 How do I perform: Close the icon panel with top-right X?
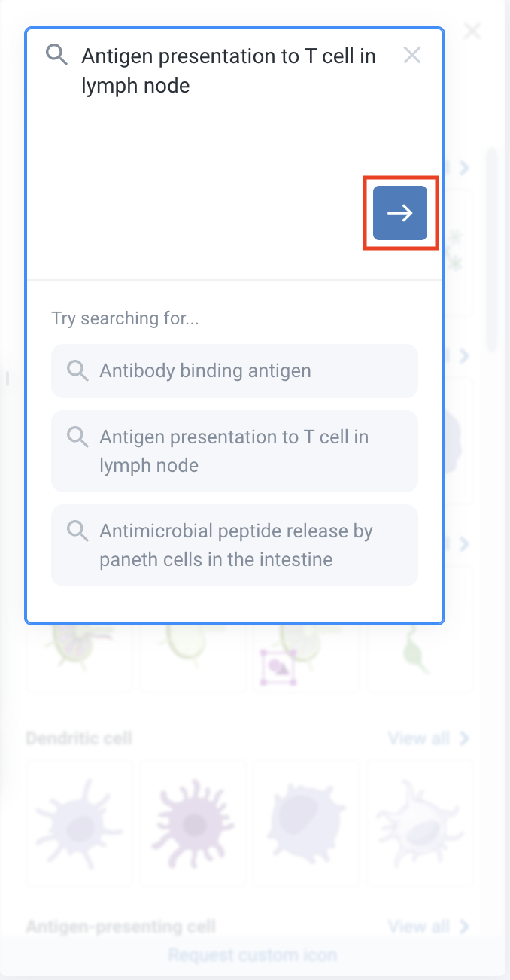coord(472,31)
